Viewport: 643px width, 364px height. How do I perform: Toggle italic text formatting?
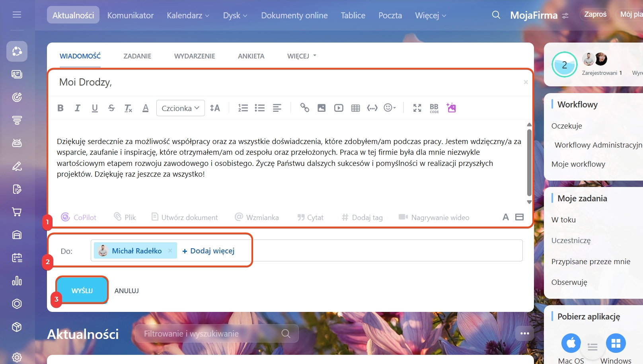(78, 108)
